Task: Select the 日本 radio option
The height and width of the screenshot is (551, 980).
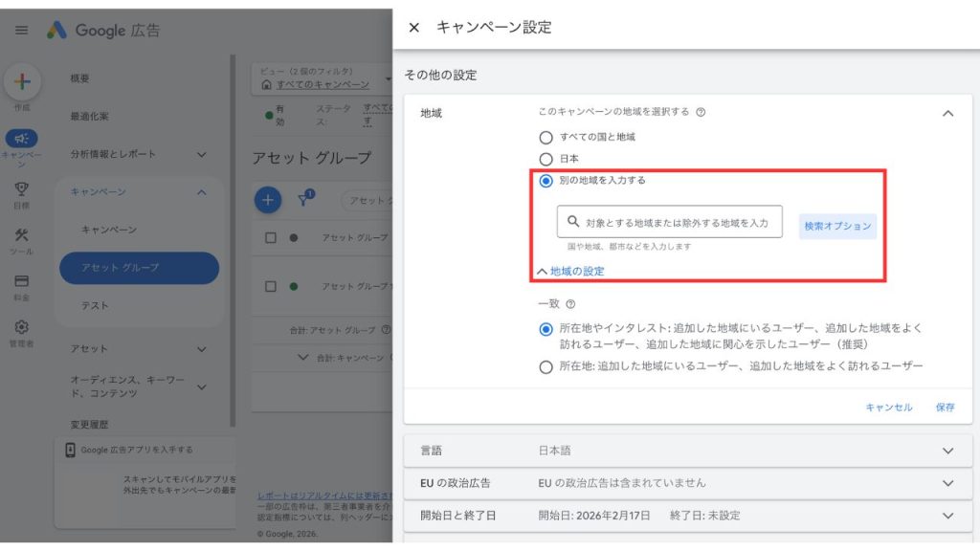Action: (x=545, y=157)
